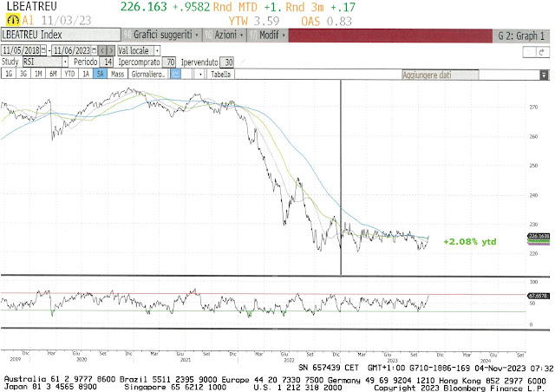Select the 1M time range tab
The image size is (555, 392).
click(x=38, y=74)
